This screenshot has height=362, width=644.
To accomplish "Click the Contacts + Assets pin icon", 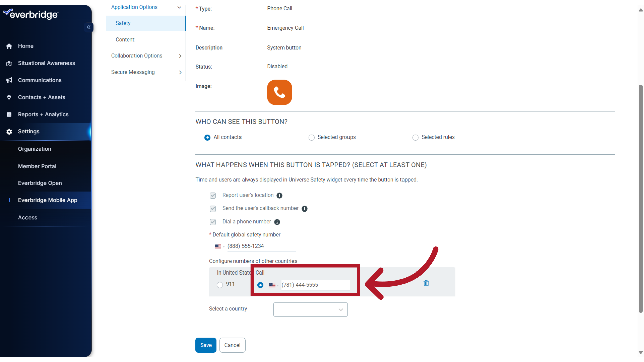I will click(9, 97).
